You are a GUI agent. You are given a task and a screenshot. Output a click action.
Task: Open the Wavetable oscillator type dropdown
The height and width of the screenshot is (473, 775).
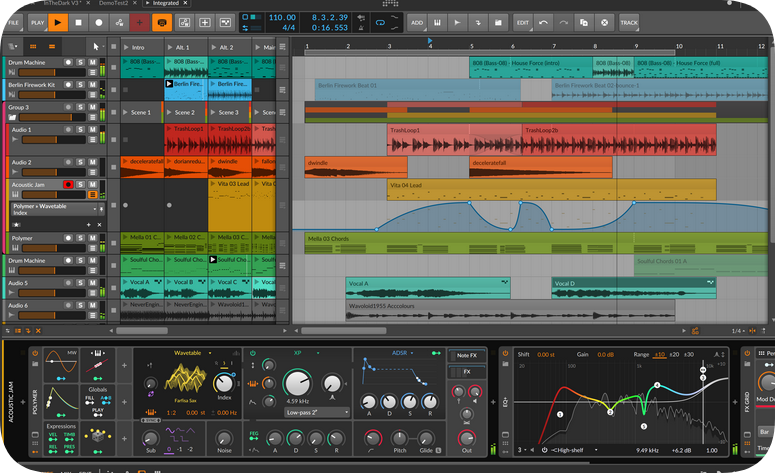pos(210,353)
